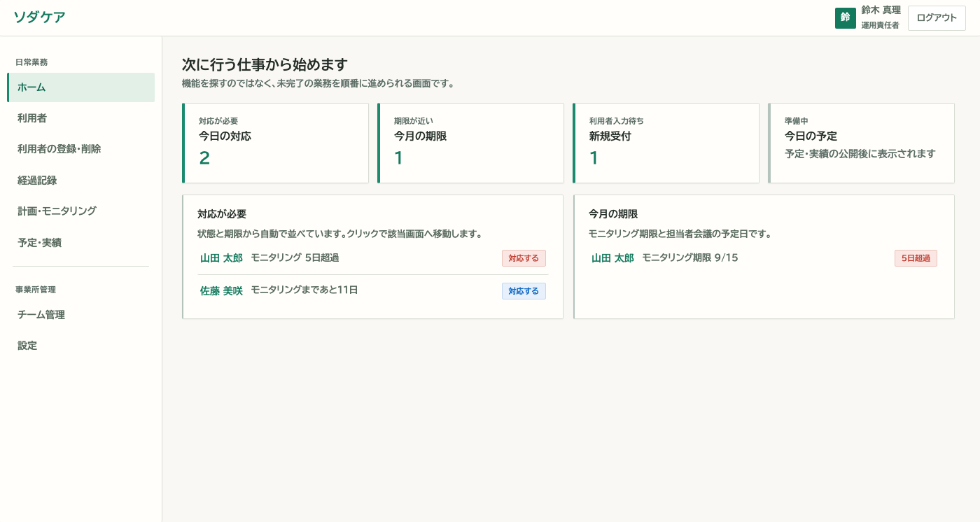
Task: Click 対応する for 山田 太郎
Action: (524, 258)
